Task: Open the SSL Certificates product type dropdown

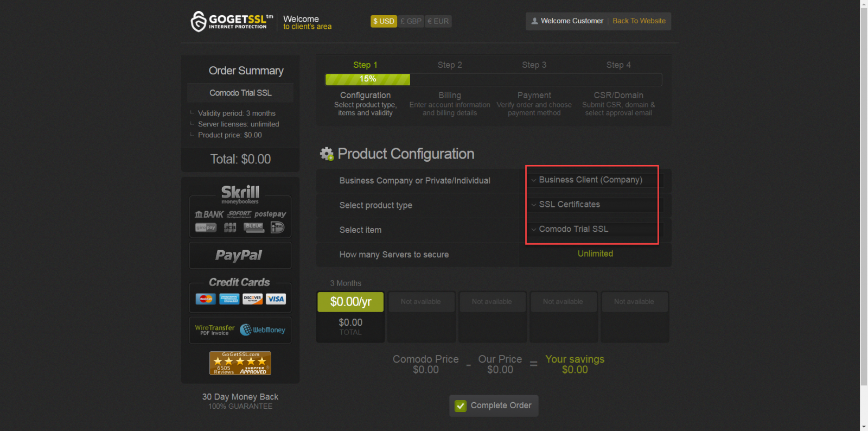Action: coord(595,205)
